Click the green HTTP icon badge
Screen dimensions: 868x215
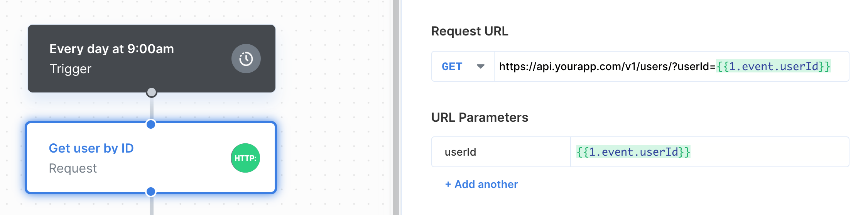point(245,158)
